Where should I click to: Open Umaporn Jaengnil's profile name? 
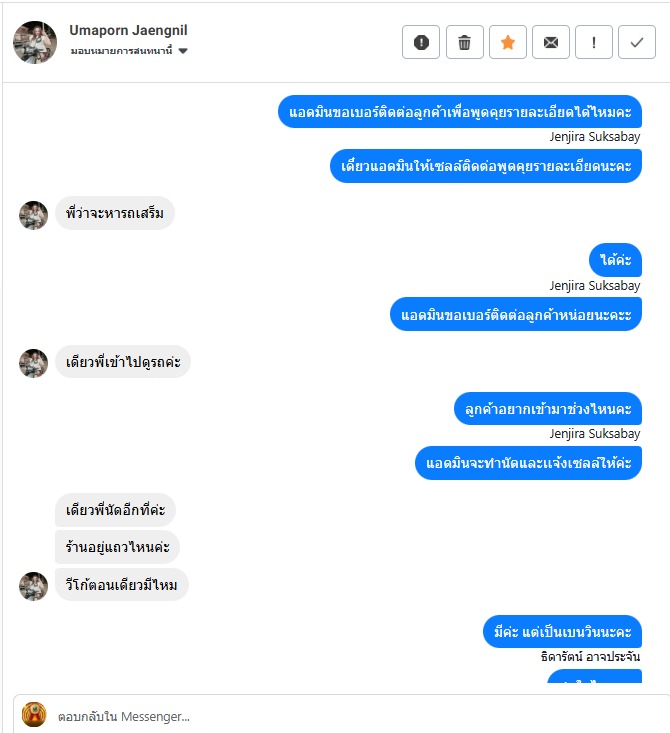click(x=128, y=30)
